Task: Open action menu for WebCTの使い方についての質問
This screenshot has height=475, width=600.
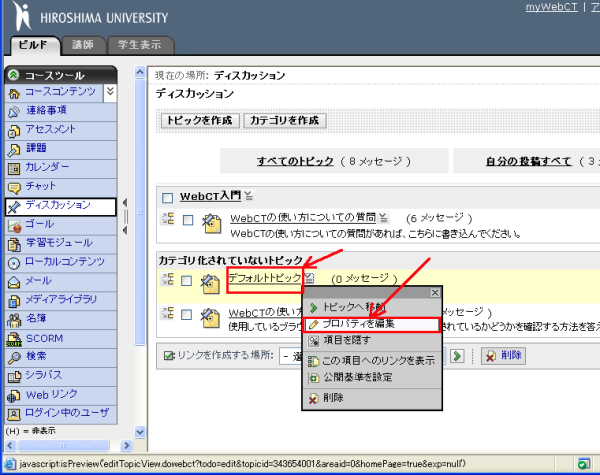Action: click(383, 218)
